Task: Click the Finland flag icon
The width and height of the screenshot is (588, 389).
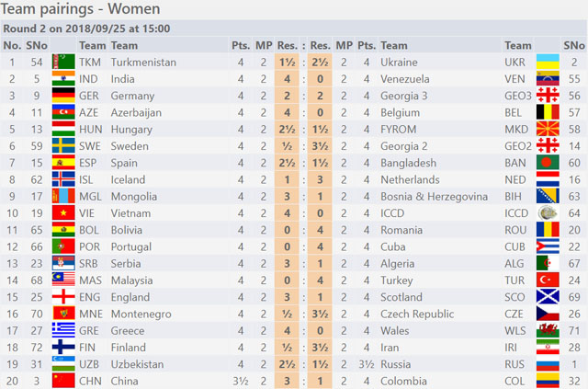Action: (63, 348)
